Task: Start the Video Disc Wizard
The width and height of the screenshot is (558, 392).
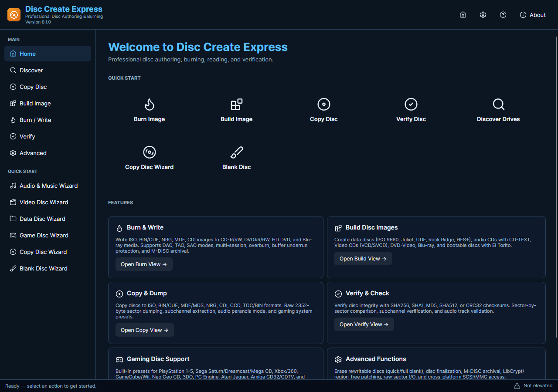Action: [x=48, y=202]
